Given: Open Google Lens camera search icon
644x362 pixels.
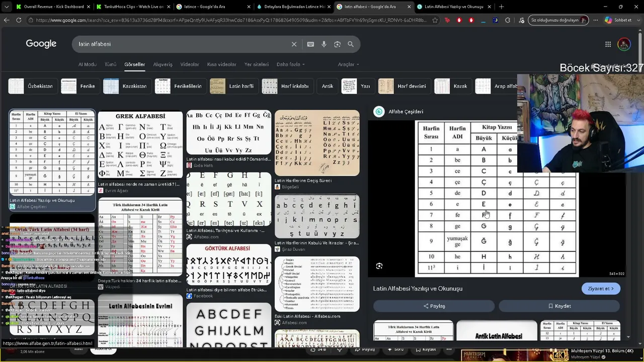Looking at the screenshot, I should pos(337,44).
